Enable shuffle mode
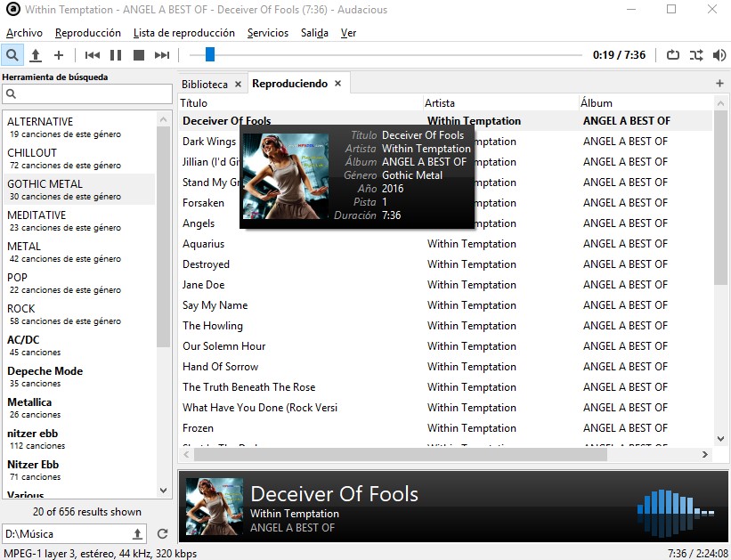This screenshot has height=560, width=731. tap(695, 54)
